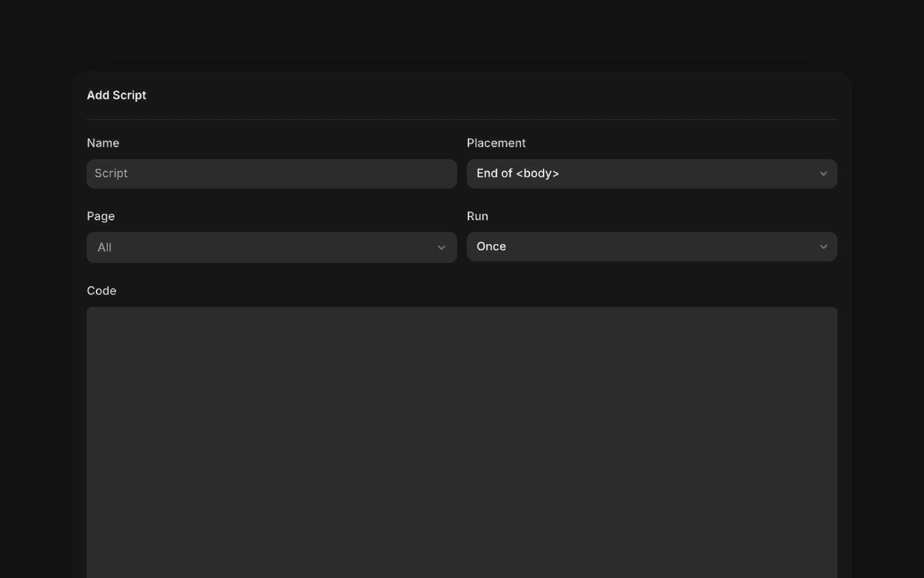This screenshot has height=578, width=924.
Task: Click the Placement field label
Action: tap(496, 143)
